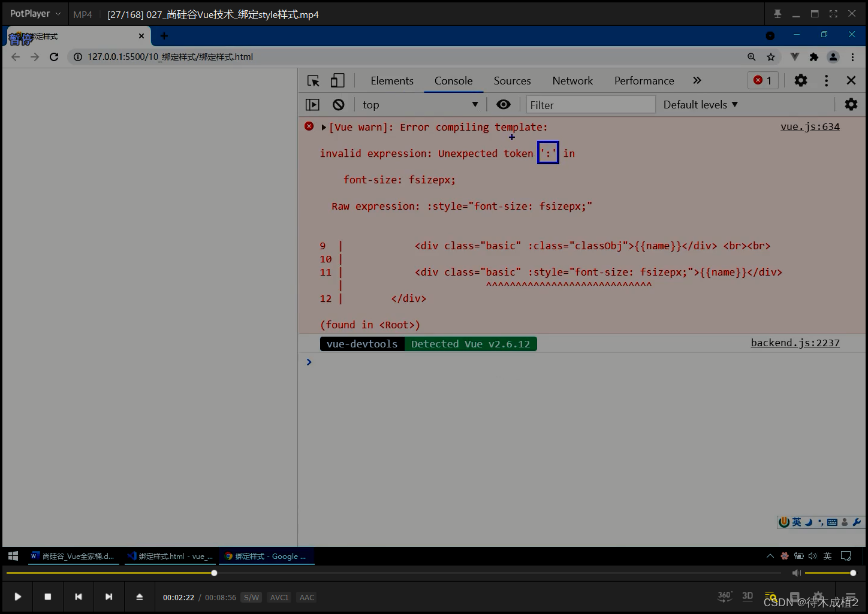Click the zoom magnifier icon in the address bar
Viewport: 868px width, 614px height.
[x=752, y=57]
